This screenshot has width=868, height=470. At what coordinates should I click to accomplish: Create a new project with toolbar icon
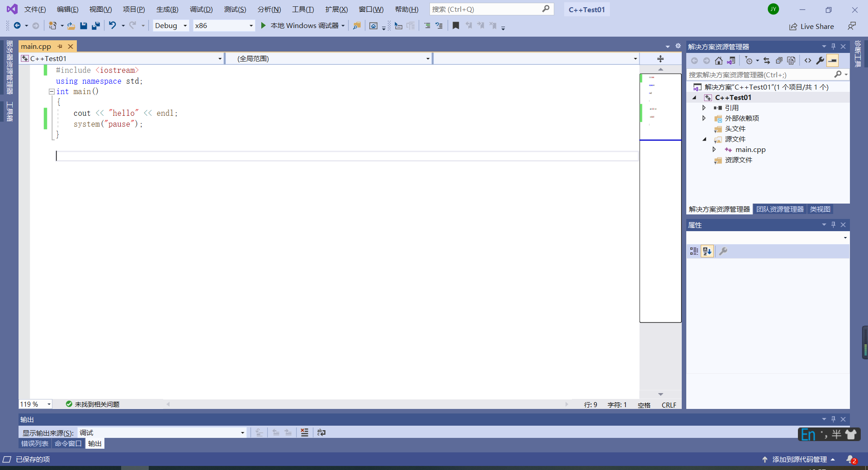[53, 26]
